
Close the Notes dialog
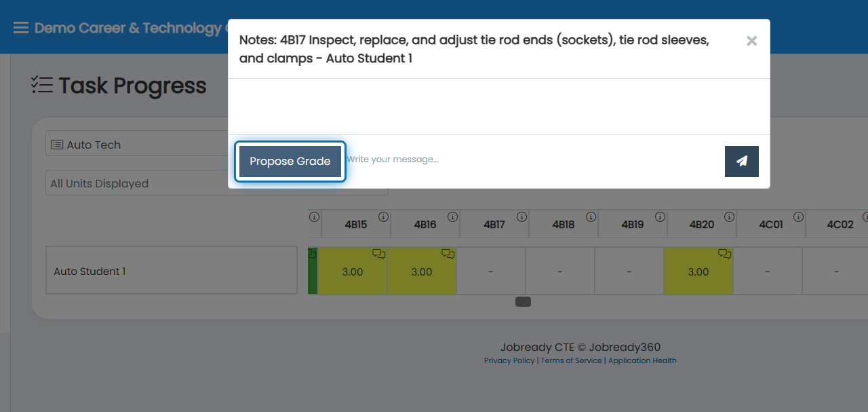(751, 41)
